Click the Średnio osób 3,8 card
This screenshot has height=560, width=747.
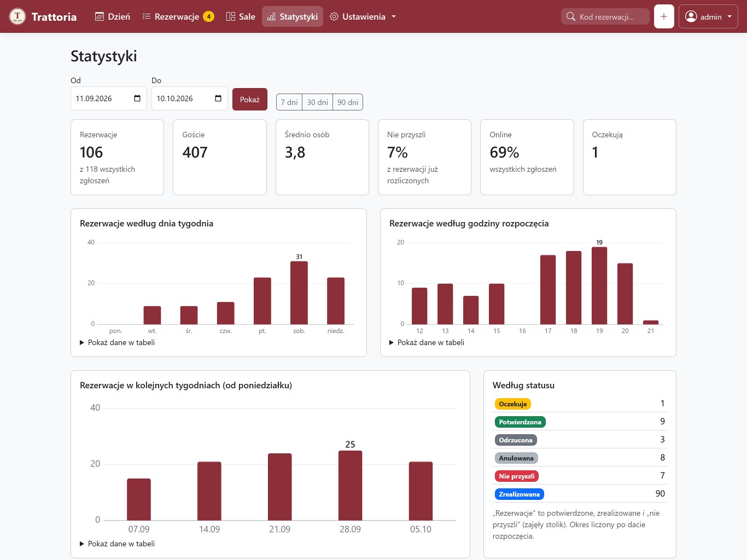[x=322, y=157]
